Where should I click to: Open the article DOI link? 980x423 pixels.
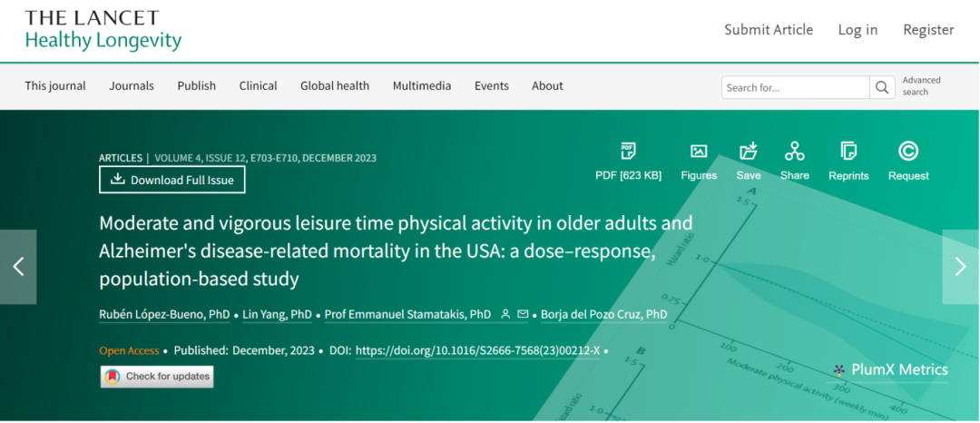(477, 350)
